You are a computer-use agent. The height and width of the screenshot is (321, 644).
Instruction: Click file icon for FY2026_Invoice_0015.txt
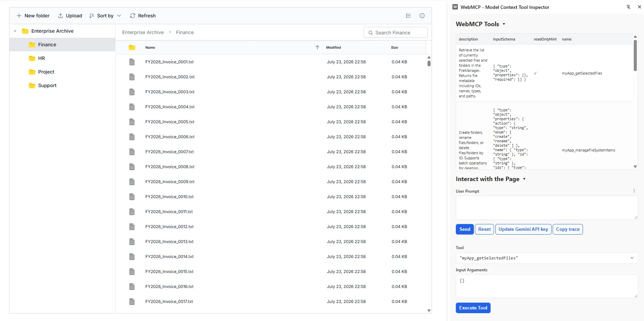[132, 272]
